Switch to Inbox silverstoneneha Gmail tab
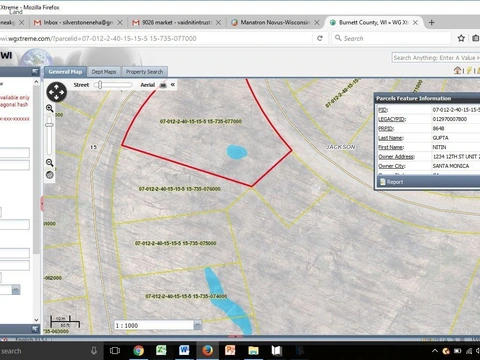This screenshot has width=480, height=360. tap(78, 22)
